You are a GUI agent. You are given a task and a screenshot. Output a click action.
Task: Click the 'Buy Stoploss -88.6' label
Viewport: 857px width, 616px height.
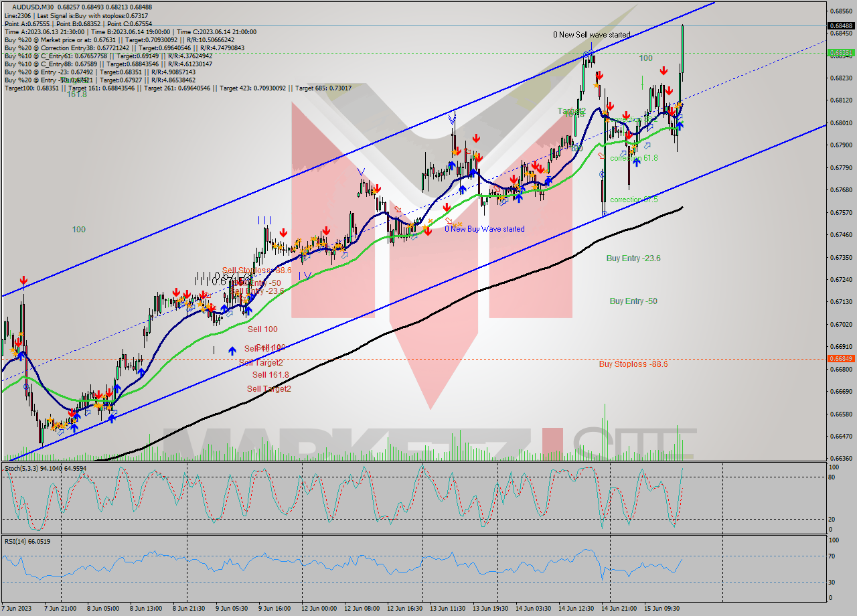pyautogui.click(x=633, y=364)
